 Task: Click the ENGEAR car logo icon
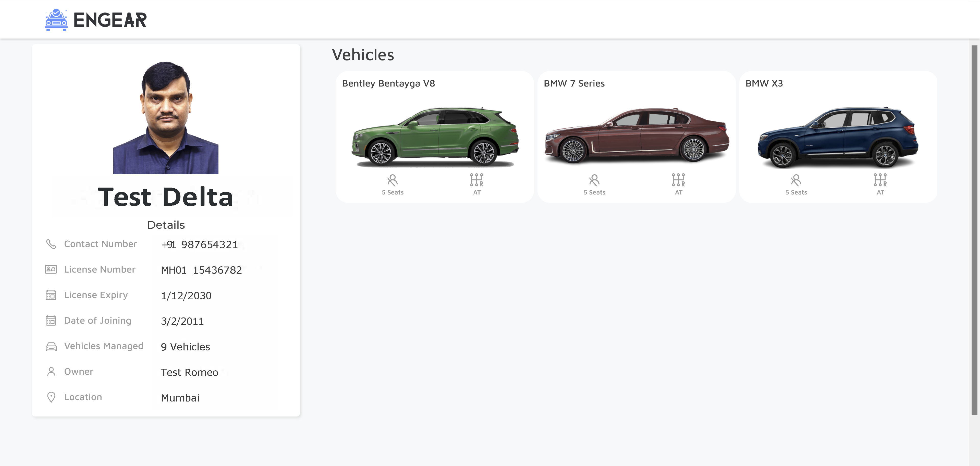(56, 20)
